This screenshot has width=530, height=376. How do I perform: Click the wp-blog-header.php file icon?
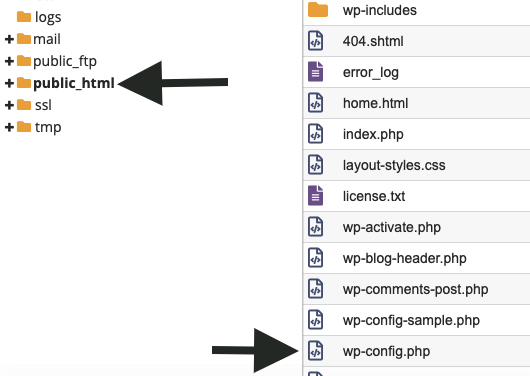point(315,258)
